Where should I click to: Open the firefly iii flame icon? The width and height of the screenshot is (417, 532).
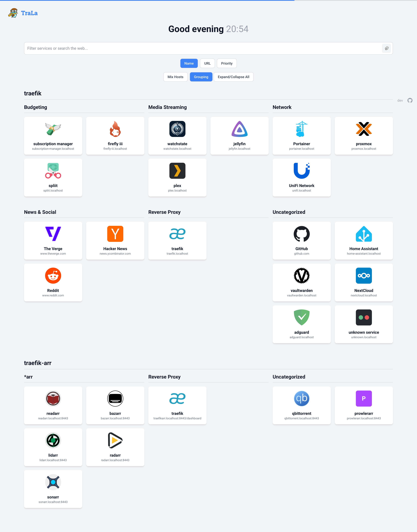(115, 129)
